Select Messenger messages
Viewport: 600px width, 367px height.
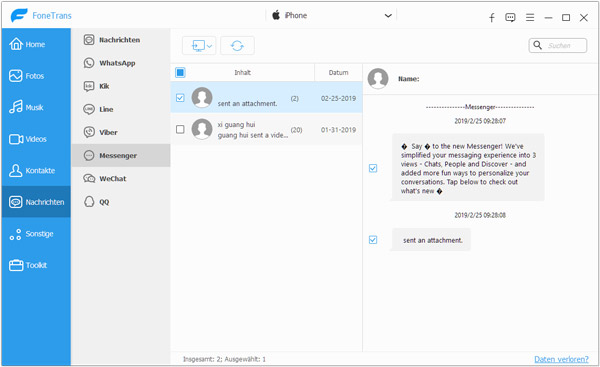click(x=121, y=155)
